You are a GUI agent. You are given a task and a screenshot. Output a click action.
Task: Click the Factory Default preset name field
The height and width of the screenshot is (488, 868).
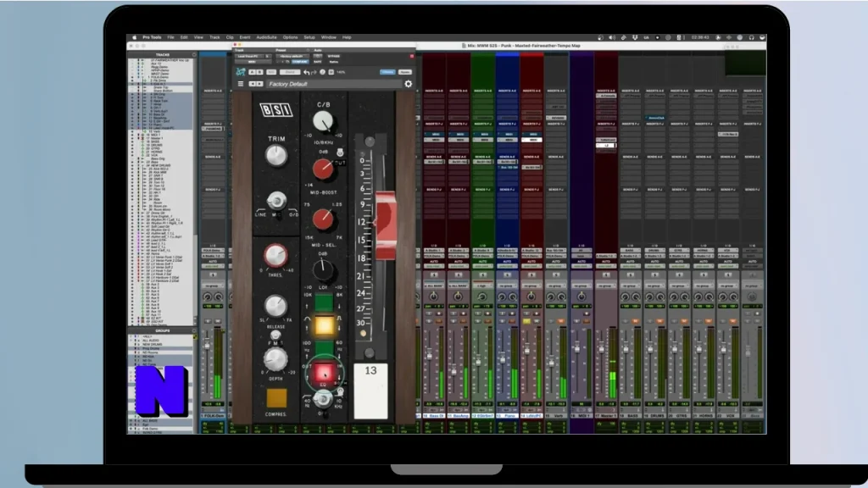[334, 84]
